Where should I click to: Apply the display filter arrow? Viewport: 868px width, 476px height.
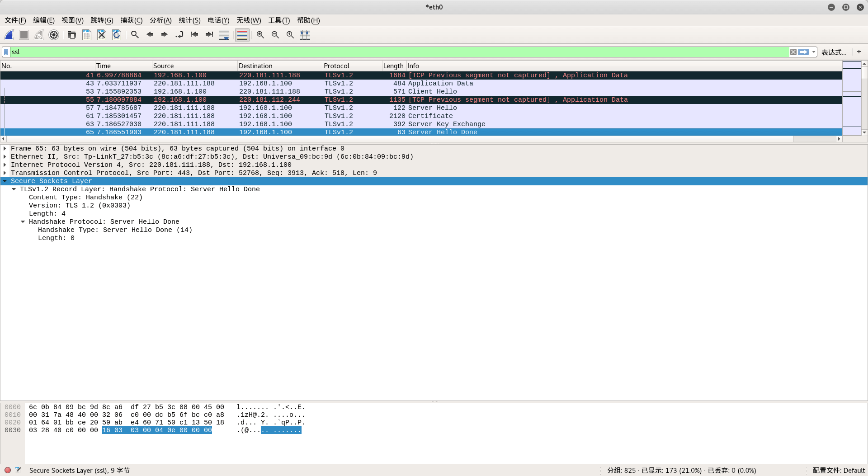point(803,52)
